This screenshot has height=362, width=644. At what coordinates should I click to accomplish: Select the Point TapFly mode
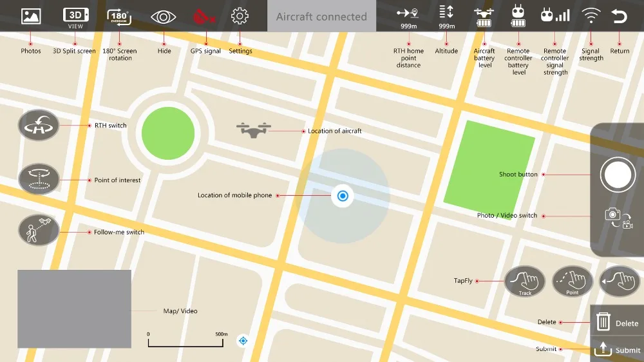572,281
